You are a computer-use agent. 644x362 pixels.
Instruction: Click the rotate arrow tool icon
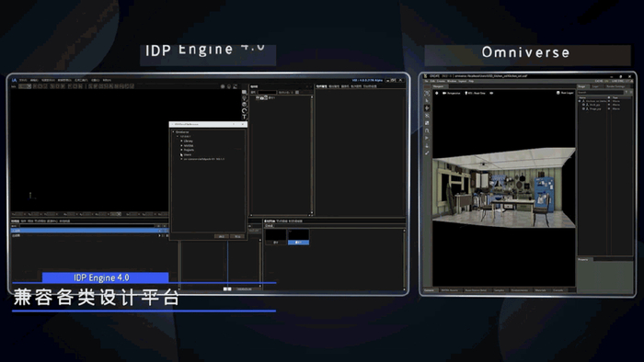pyautogui.click(x=244, y=110)
